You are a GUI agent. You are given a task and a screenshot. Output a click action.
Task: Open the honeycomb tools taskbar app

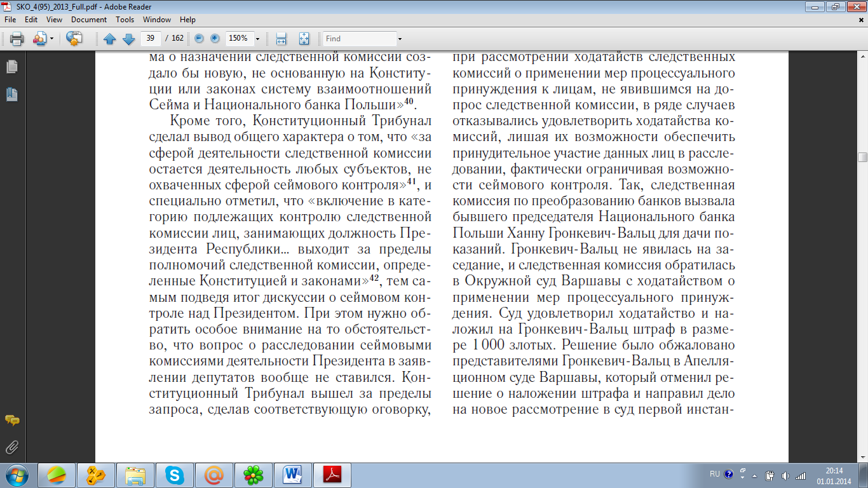tap(96, 475)
